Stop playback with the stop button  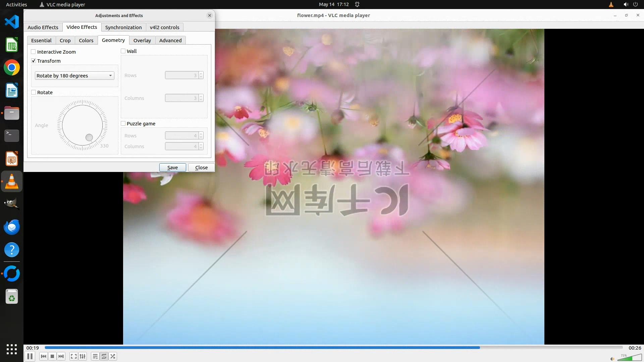[52, 356]
